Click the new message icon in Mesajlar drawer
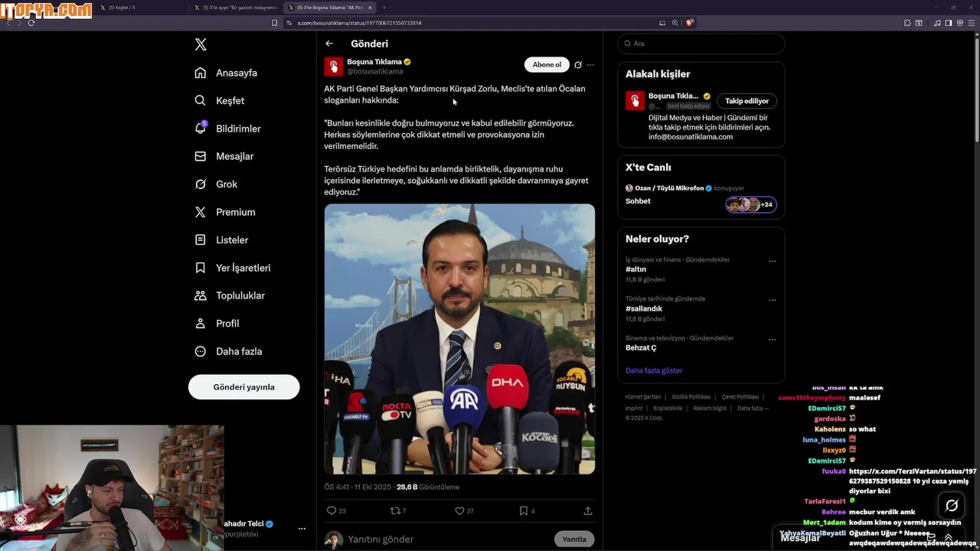Viewport: 980px width, 551px height. [x=931, y=537]
